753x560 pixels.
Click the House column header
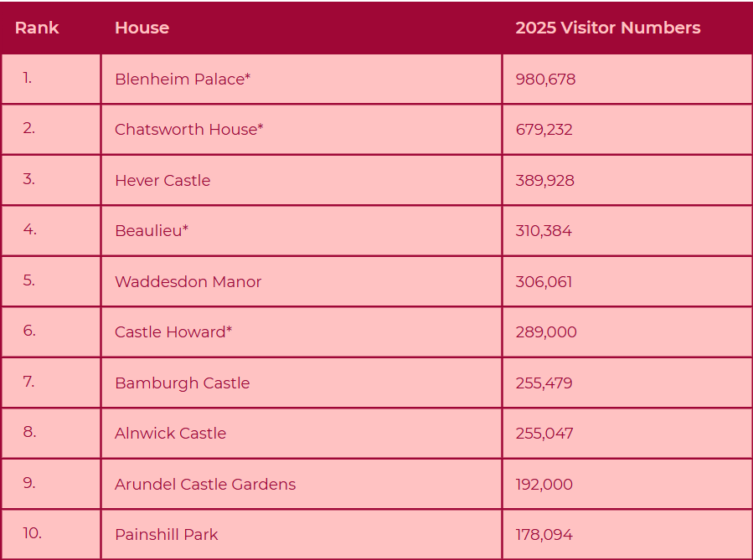tap(142, 28)
